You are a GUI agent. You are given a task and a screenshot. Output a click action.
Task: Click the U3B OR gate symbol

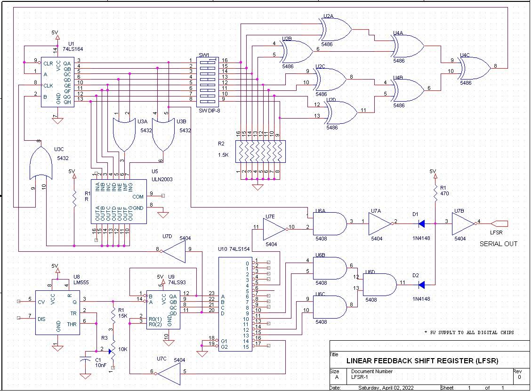tap(163, 135)
